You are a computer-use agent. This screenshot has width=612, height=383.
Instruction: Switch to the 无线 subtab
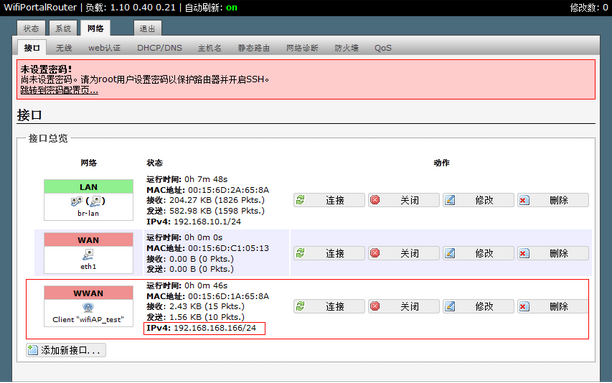tap(64, 48)
